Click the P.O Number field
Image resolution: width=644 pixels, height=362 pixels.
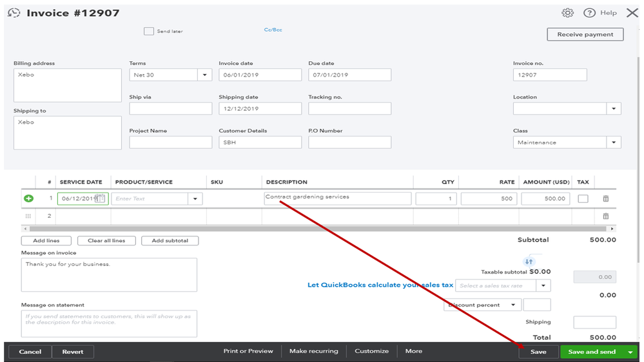(349, 142)
